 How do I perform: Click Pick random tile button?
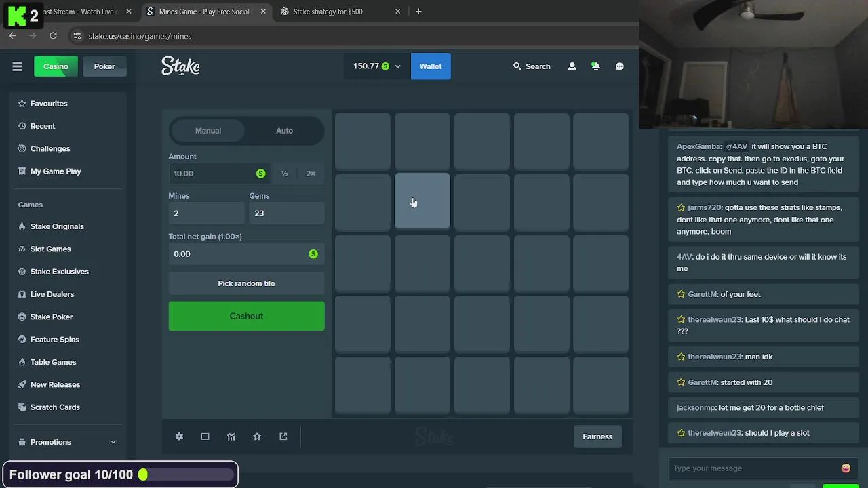pos(246,283)
